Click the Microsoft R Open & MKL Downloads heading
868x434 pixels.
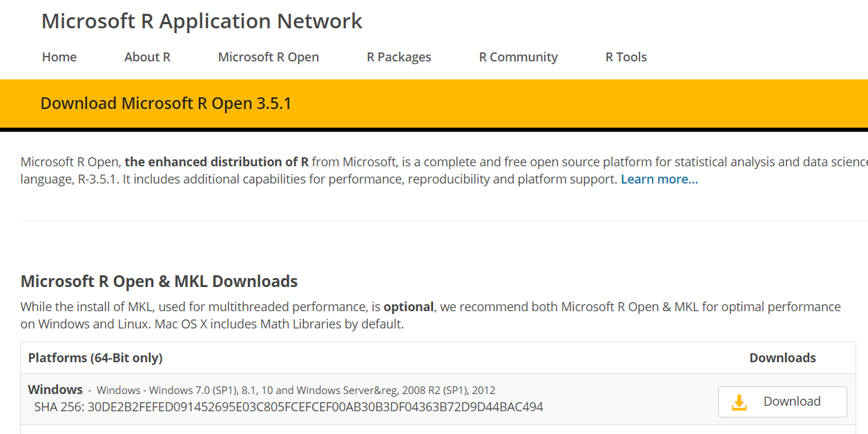(x=160, y=282)
